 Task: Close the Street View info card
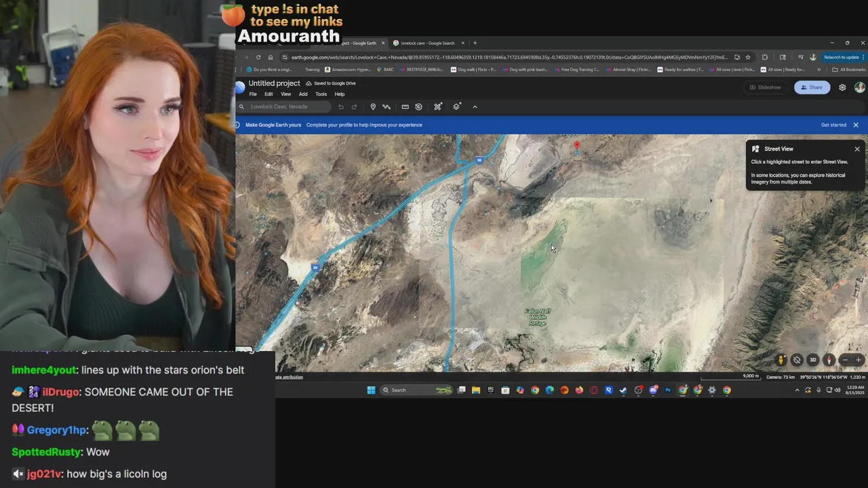tap(857, 149)
